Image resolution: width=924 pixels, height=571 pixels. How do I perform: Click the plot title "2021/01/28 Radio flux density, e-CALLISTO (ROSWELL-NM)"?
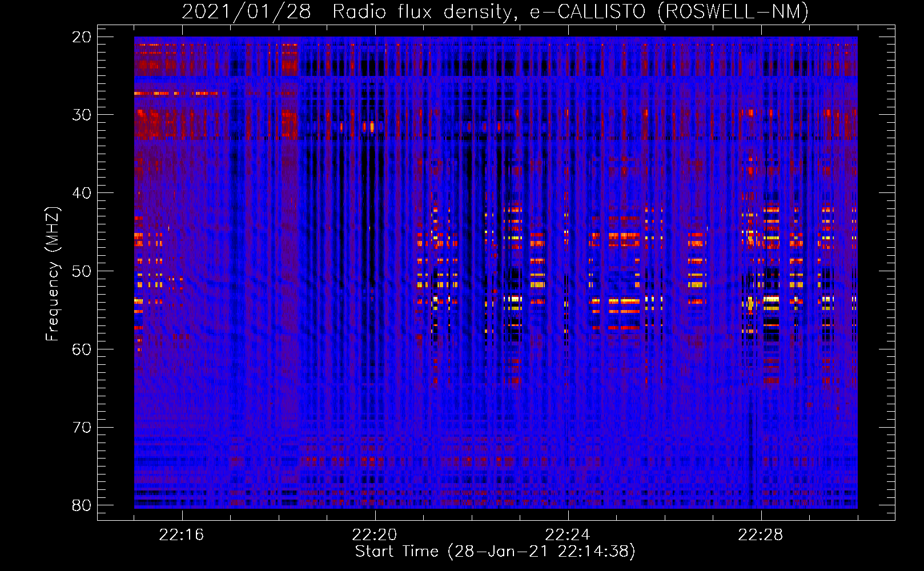(495, 11)
